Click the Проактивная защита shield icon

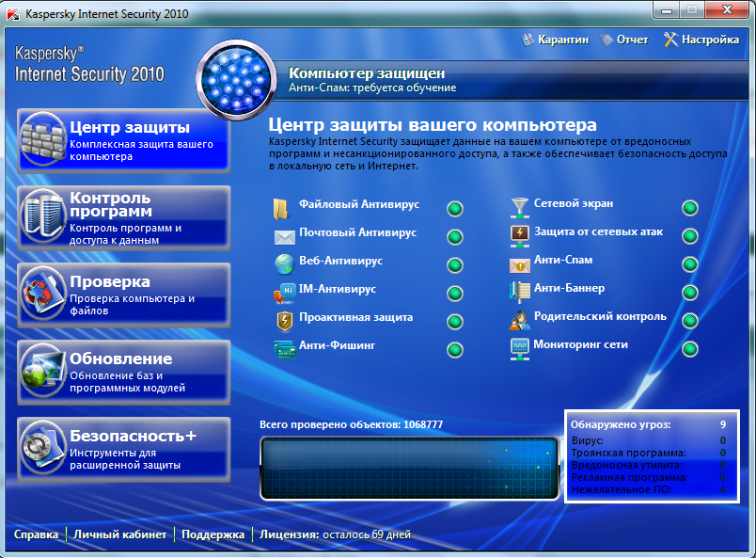pyautogui.click(x=285, y=322)
